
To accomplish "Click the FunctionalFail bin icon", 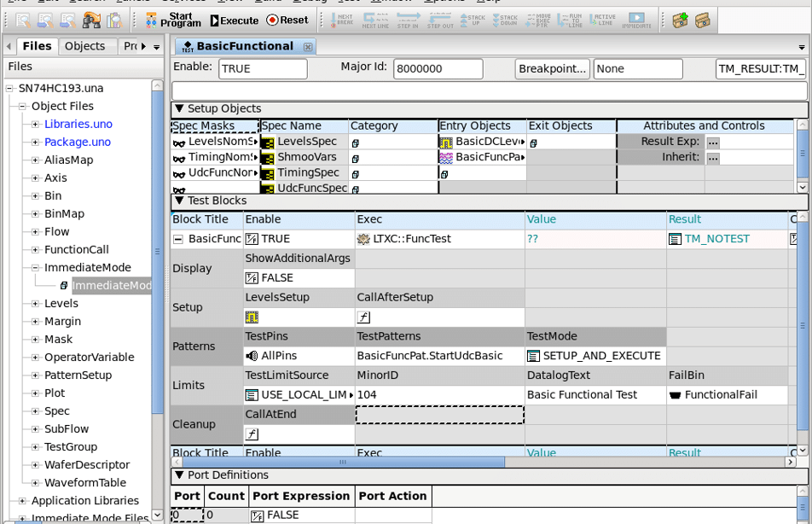I will 675,395.
